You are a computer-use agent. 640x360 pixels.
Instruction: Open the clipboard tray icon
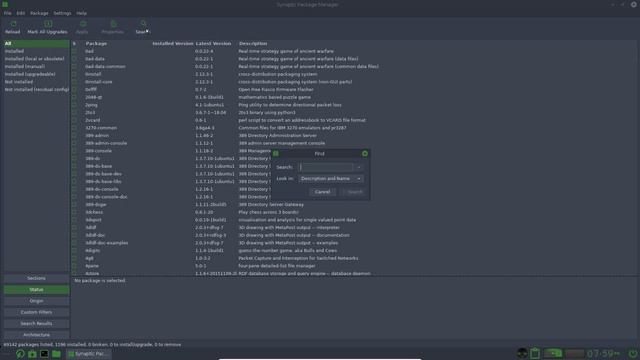click(x=535, y=353)
